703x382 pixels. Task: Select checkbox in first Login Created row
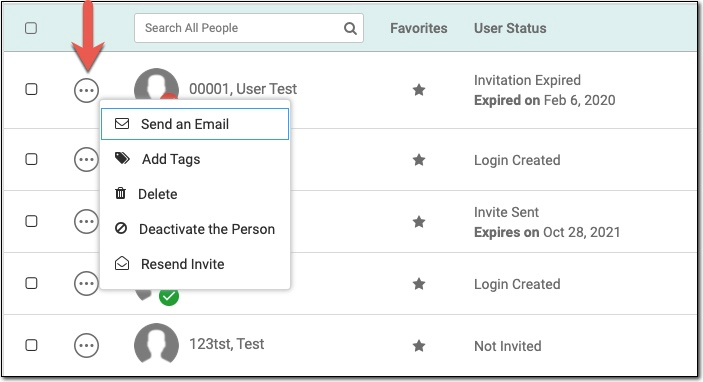(x=31, y=159)
